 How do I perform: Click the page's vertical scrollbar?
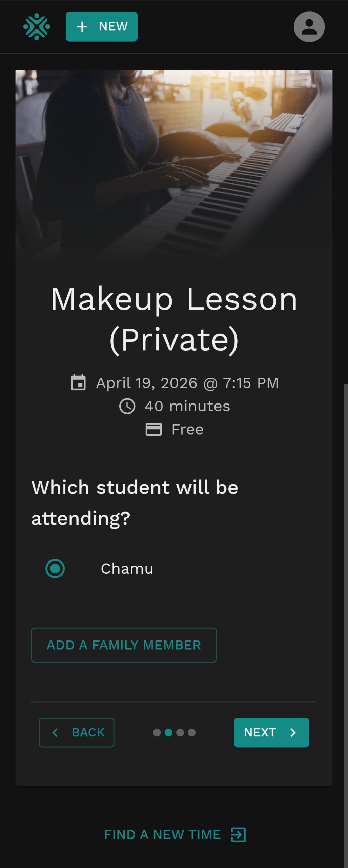tap(346, 610)
